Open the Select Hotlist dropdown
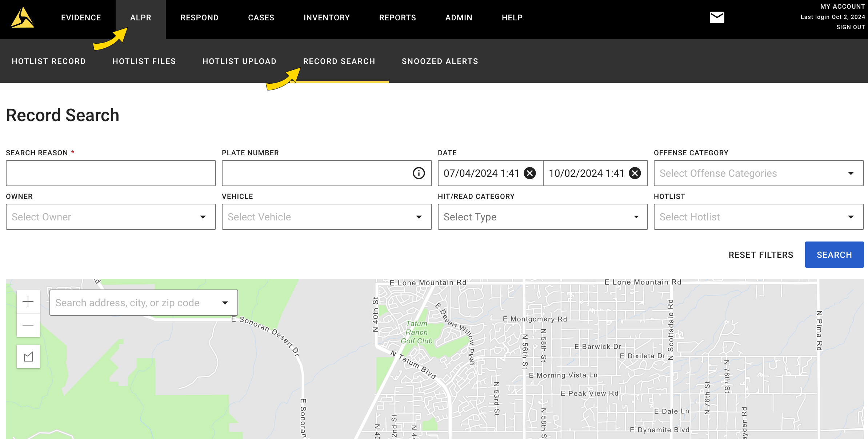The width and height of the screenshot is (868, 439). click(851, 217)
